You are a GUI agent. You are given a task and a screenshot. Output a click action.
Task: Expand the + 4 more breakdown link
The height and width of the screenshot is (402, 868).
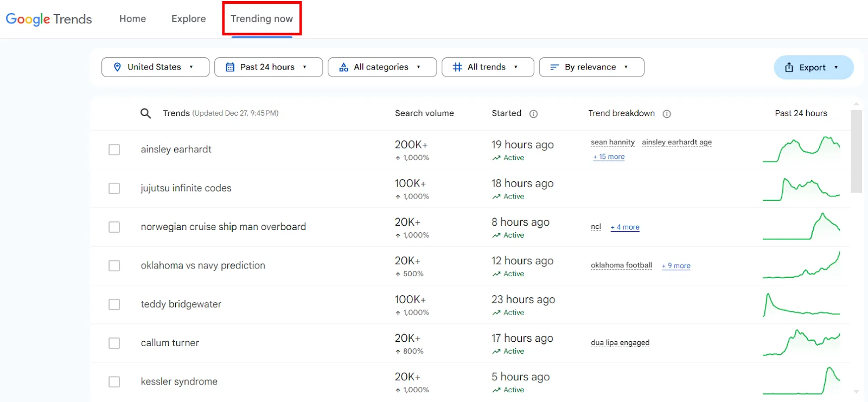click(625, 227)
